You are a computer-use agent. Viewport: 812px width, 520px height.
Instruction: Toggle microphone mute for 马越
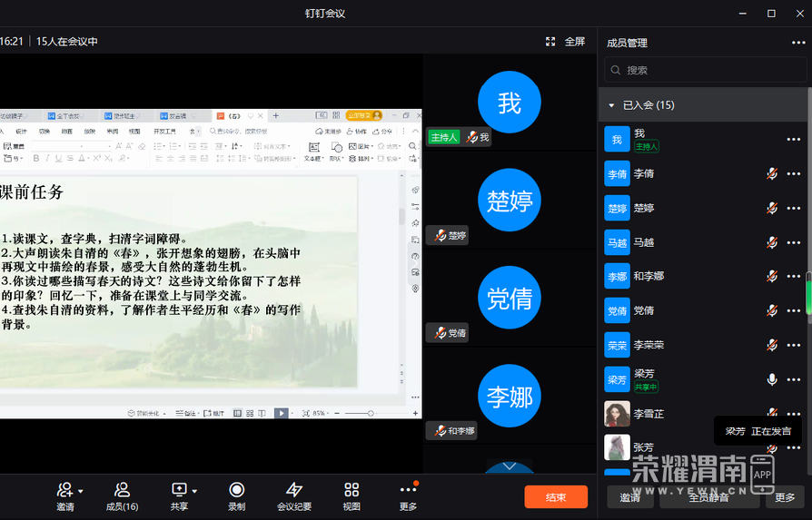[771, 242]
